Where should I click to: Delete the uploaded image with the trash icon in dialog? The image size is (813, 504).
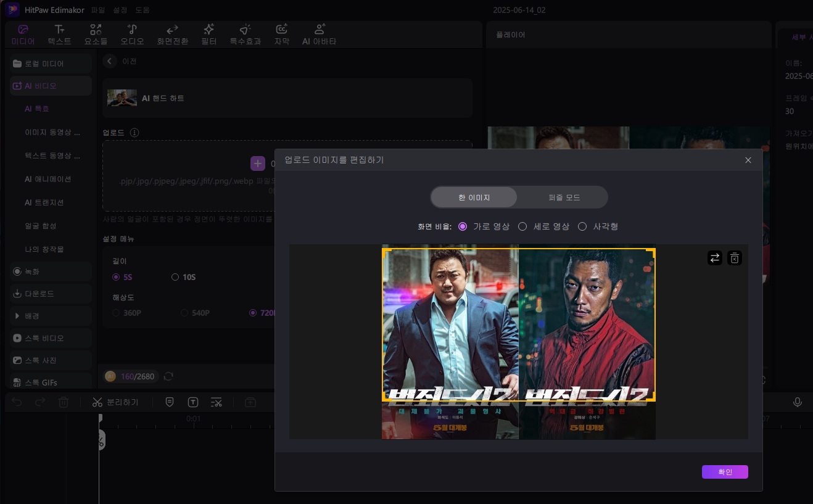point(734,258)
